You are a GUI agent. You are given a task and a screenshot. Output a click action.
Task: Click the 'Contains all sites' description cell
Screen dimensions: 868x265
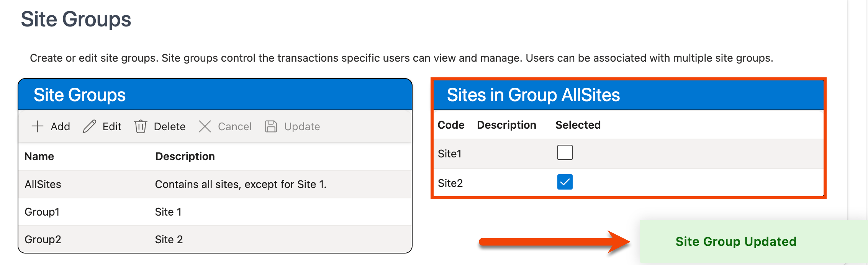pyautogui.click(x=241, y=184)
